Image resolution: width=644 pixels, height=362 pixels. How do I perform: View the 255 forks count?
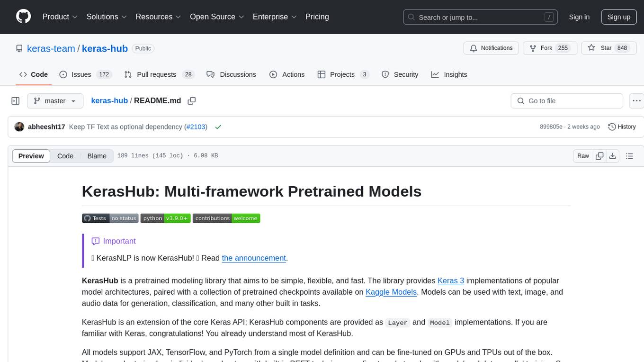[563, 48]
